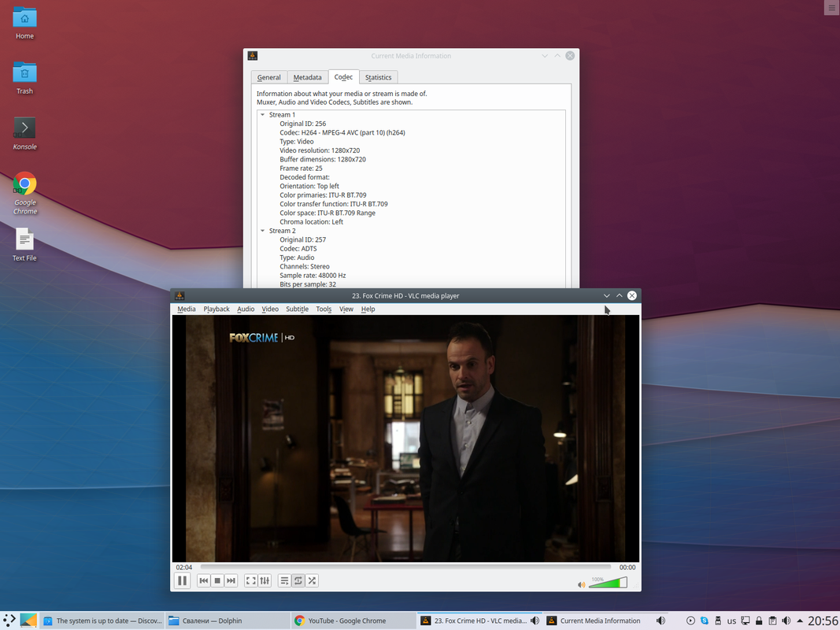Launch Konsole from the desktop

point(24,134)
